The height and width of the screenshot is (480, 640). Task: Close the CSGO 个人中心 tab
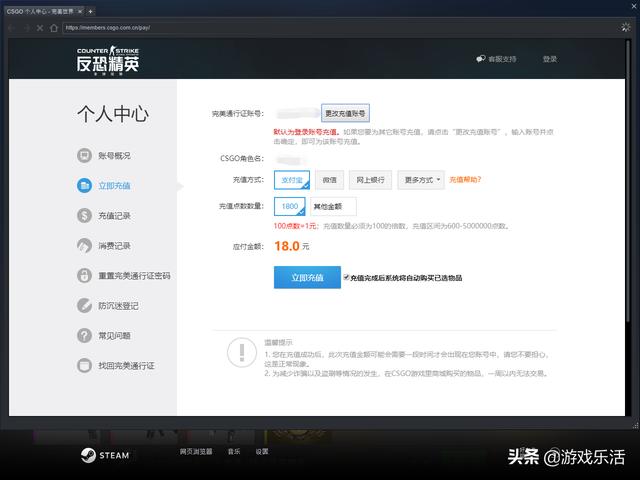(80, 11)
